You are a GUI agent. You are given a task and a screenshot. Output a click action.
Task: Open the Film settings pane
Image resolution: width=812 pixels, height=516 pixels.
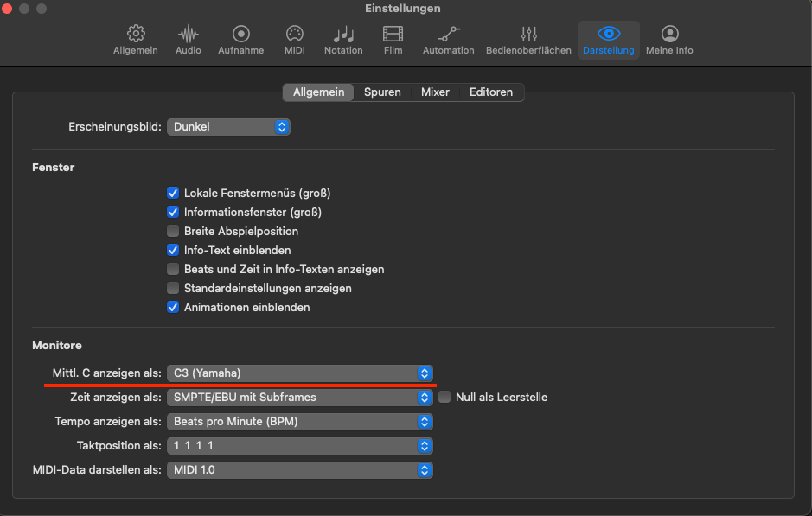(x=393, y=40)
